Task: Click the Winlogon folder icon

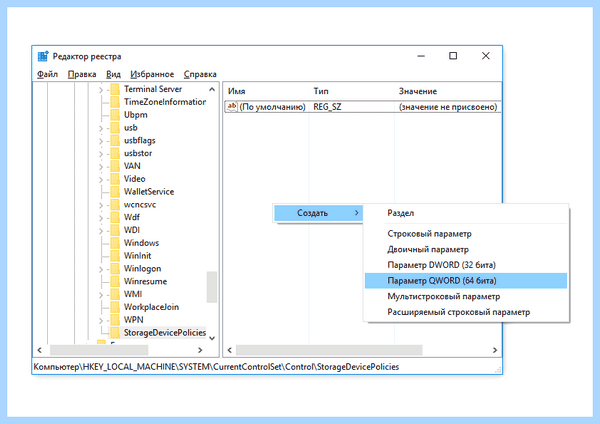Action: point(115,269)
